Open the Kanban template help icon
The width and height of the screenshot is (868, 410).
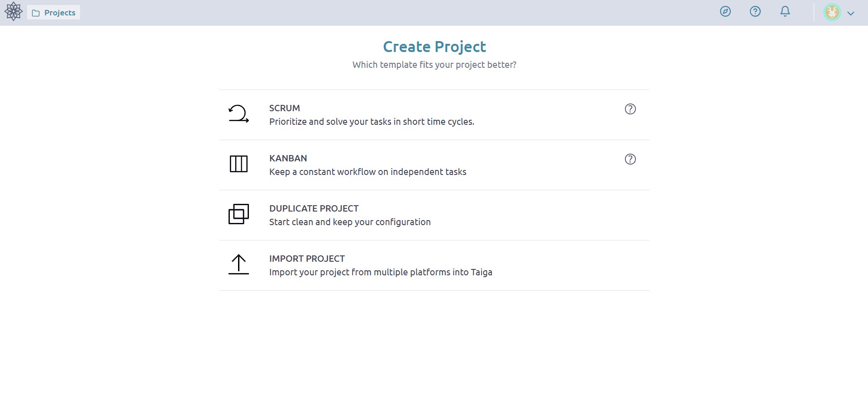[x=630, y=159]
